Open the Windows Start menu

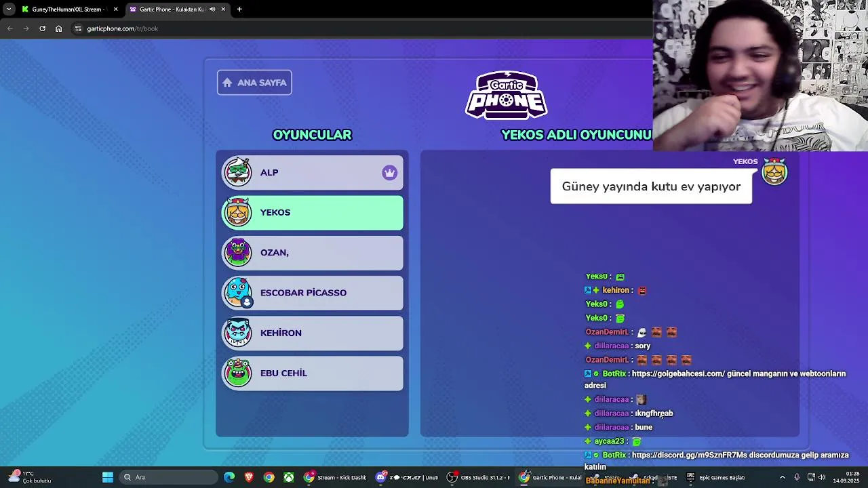pyautogui.click(x=108, y=477)
